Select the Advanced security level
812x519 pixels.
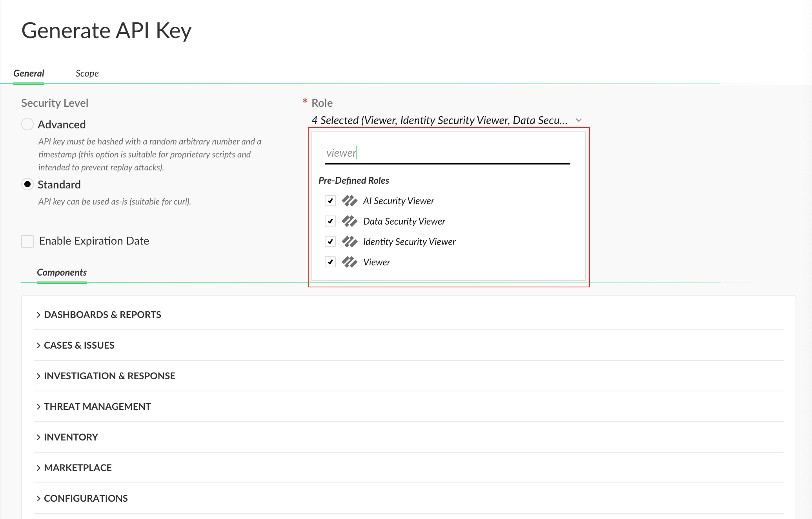pyautogui.click(x=27, y=124)
